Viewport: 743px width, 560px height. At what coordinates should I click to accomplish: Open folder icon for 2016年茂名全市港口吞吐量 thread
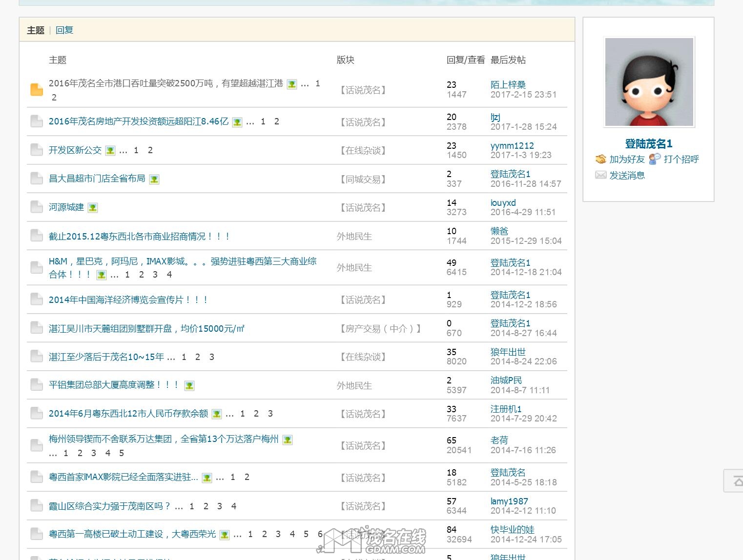pos(37,89)
